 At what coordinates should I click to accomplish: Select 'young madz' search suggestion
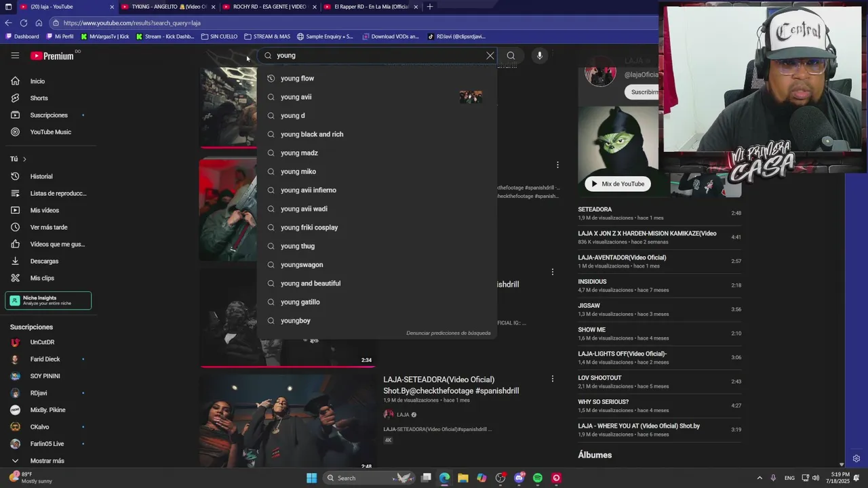click(376, 153)
